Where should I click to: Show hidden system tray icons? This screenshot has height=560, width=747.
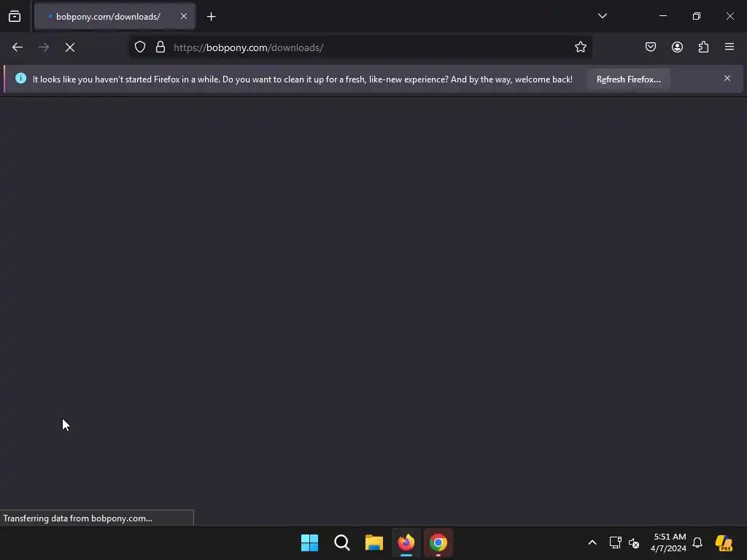pyautogui.click(x=592, y=542)
